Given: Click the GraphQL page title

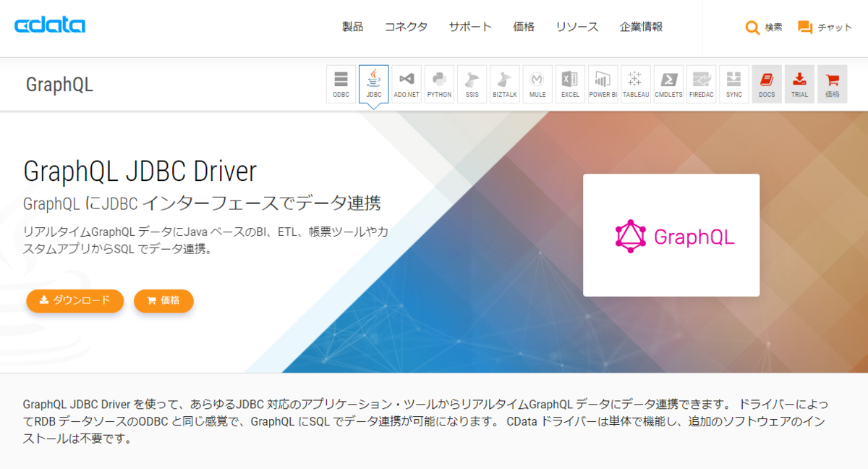Looking at the screenshot, I should tap(59, 85).
